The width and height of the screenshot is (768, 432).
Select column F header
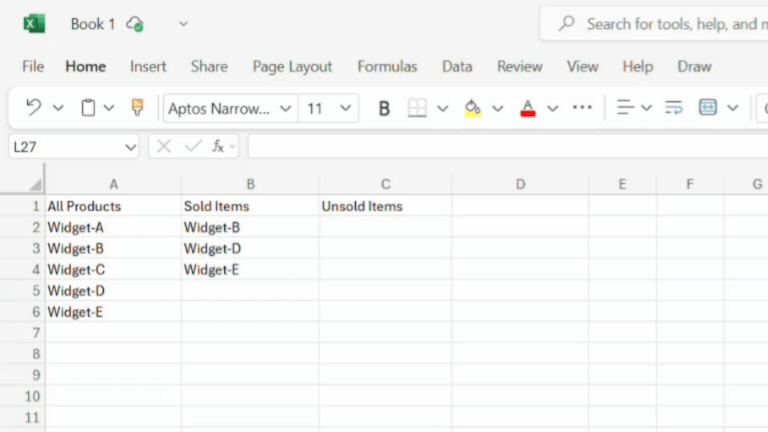690,184
